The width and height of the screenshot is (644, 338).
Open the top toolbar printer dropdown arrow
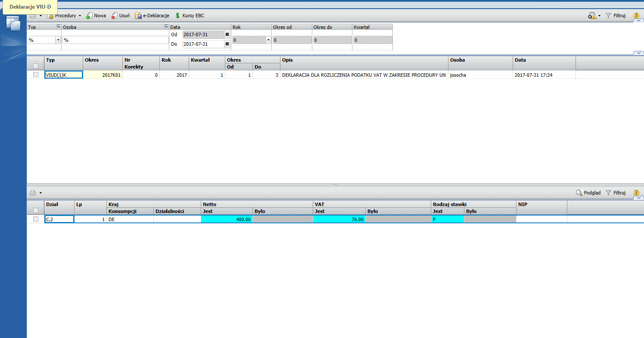tap(40, 16)
